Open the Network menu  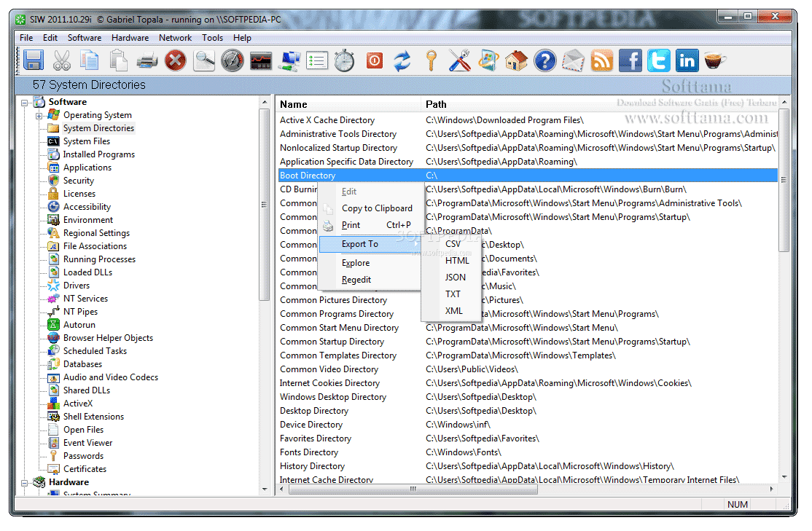[x=175, y=37]
